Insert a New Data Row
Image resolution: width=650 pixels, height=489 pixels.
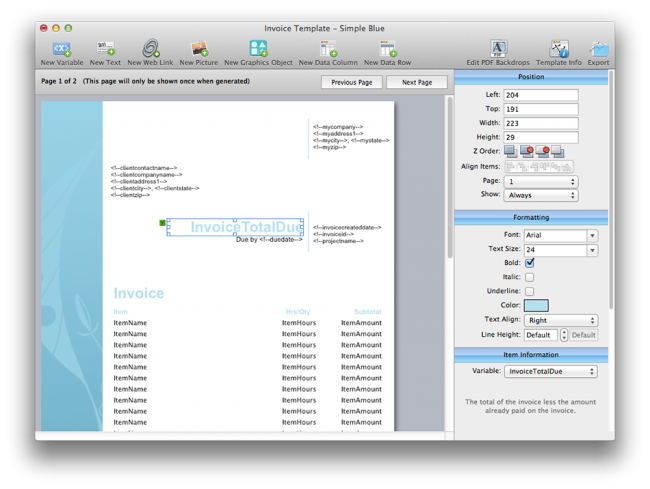[388, 53]
